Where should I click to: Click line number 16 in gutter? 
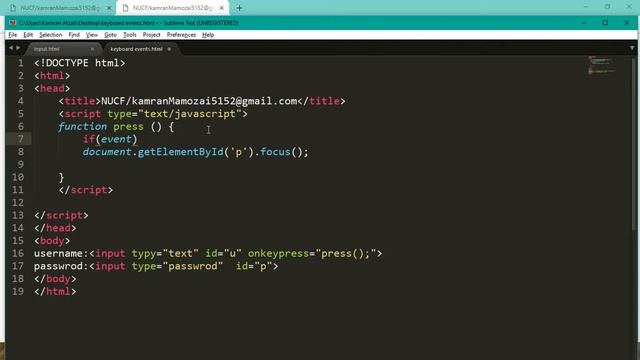pos(18,253)
